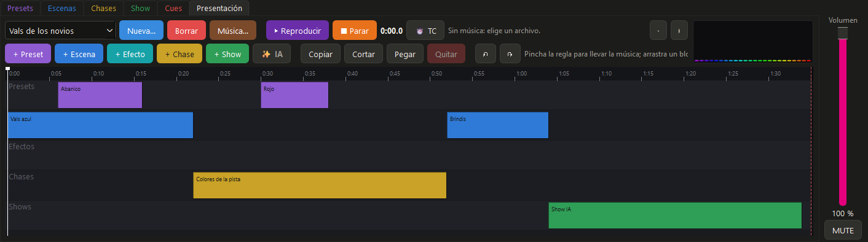Open the IA sparkle assistant button
The width and height of the screenshot is (868, 242).
click(x=272, y=54)
